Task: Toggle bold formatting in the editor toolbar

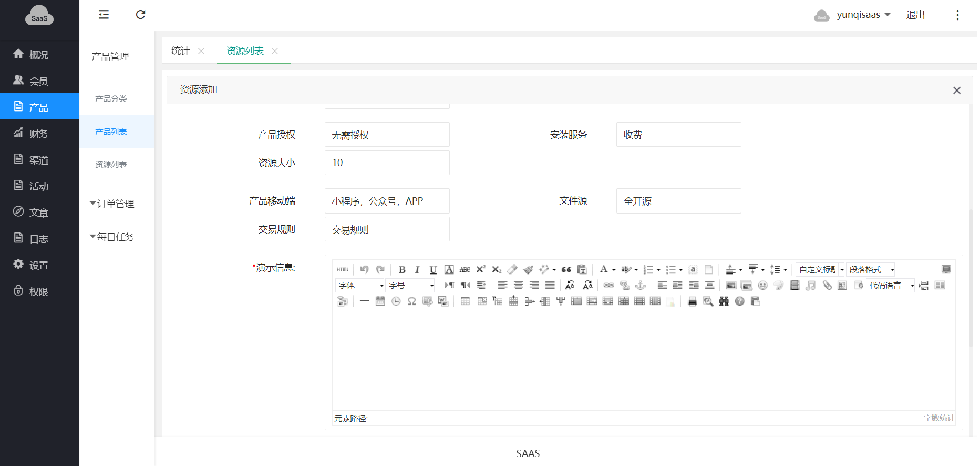Action: click(402, 270)
